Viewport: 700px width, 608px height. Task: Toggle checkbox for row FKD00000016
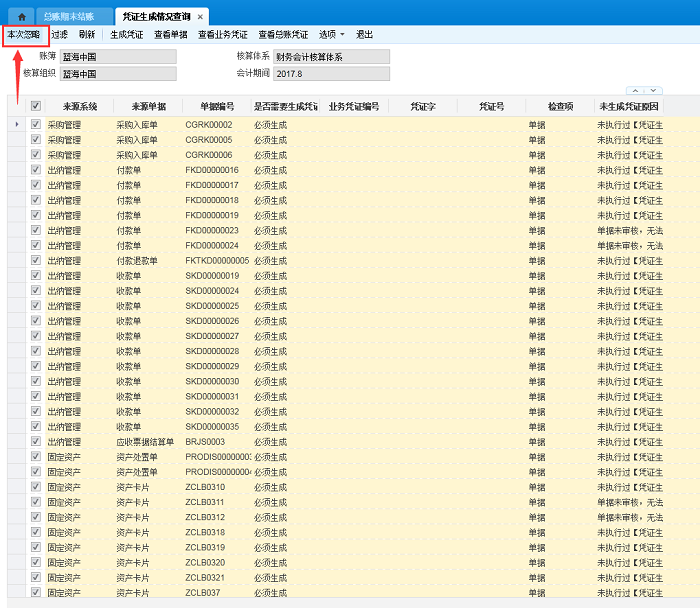click(x=36, y=170)
